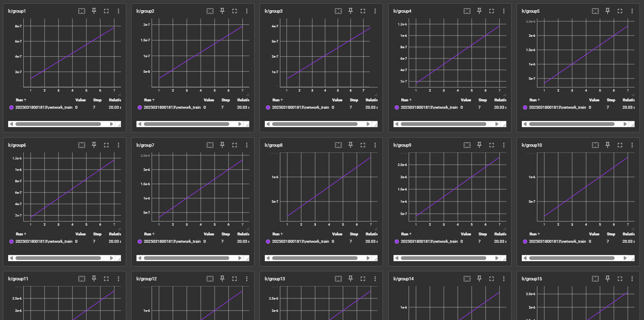Sort by Run column in lr/group1 table
The image size is (644, 320).
coord(20,100)
